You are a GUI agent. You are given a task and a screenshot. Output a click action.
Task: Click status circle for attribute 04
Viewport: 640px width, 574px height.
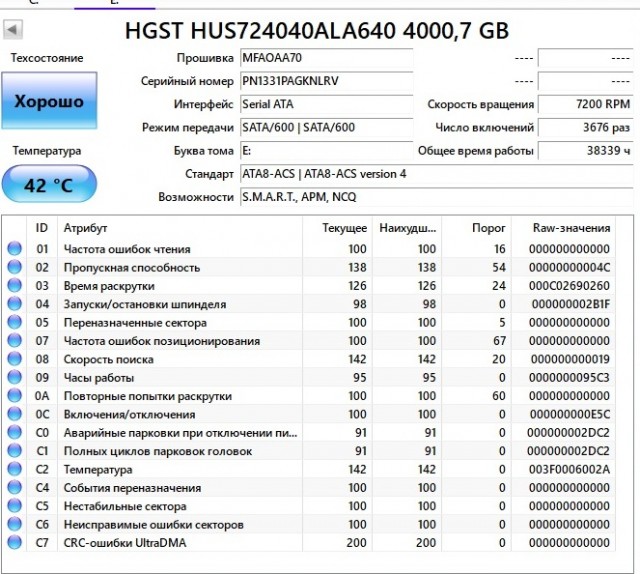[15, 304]
